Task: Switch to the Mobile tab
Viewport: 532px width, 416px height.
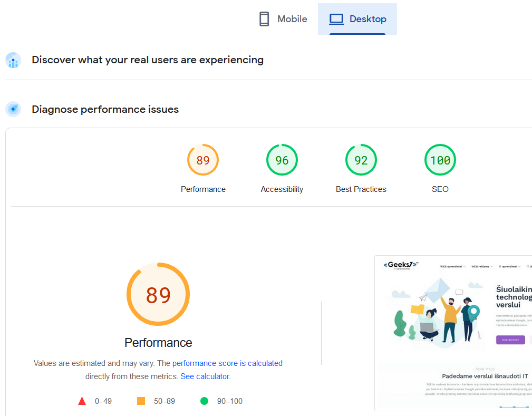Action: [x=283, y=19]
